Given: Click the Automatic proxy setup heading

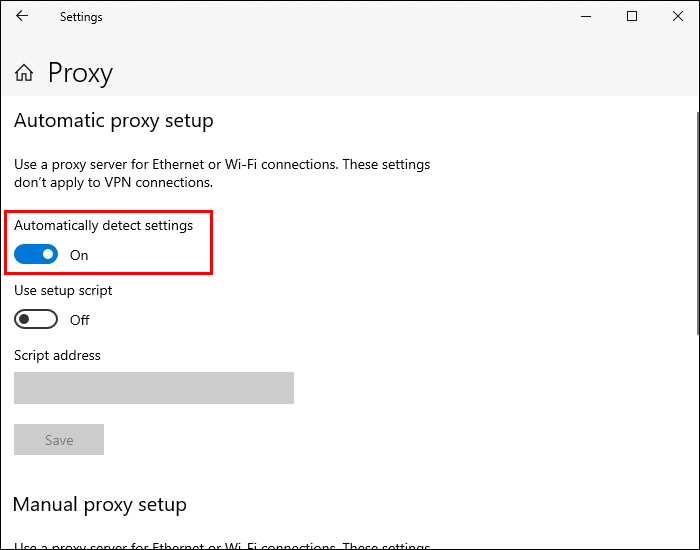Looking at the screenshot, I should 114,121.
